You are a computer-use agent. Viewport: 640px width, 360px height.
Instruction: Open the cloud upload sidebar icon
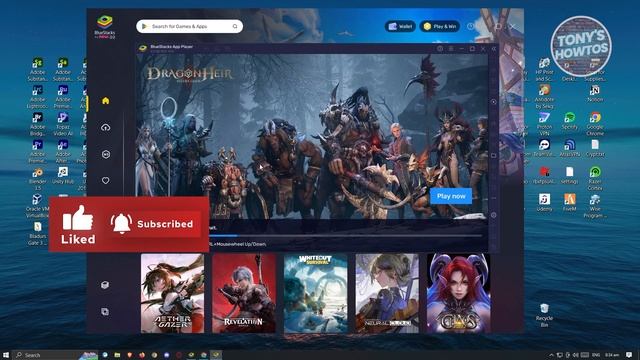tap(106, 127)
